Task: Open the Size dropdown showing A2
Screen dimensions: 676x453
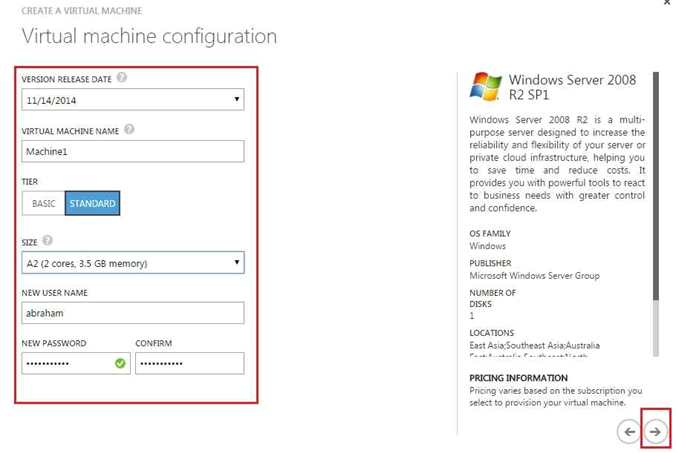Action: tap(133, 263)
